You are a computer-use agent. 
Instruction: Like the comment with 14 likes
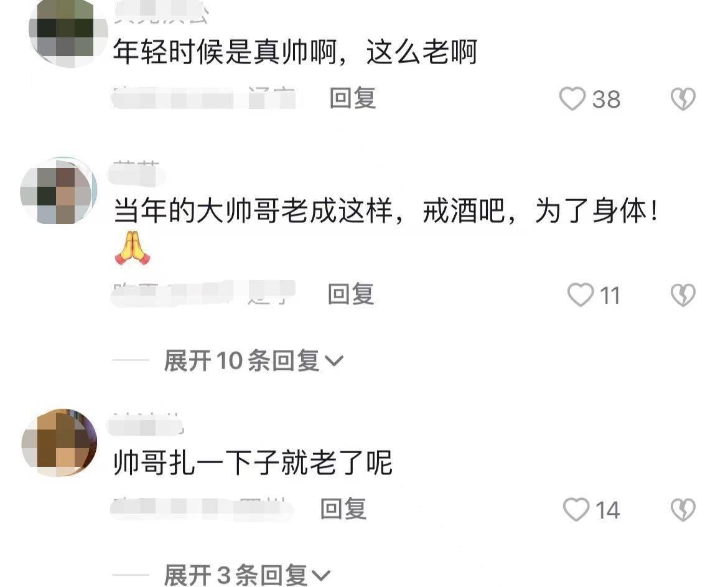click(576, 509)
